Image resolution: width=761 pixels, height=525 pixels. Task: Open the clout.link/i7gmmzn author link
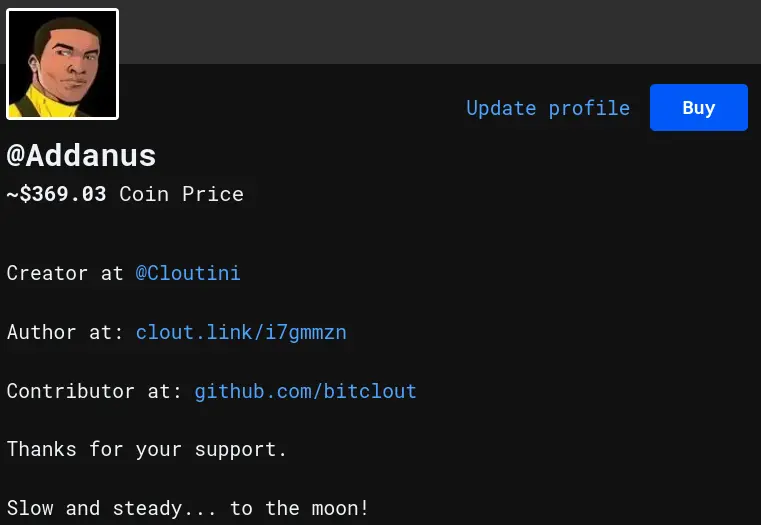[241, 332]
